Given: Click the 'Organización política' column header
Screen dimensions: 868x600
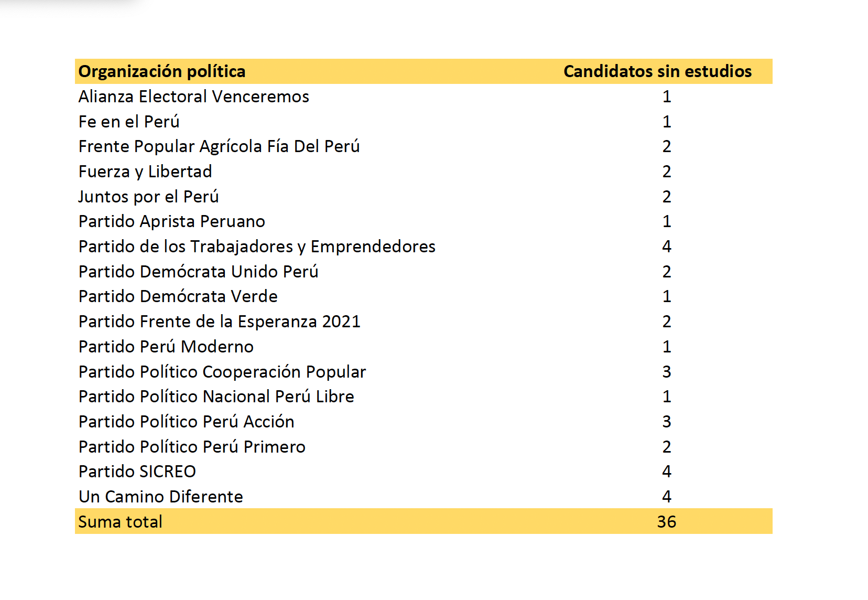Looking at the screenshot, I should [162, 71].
